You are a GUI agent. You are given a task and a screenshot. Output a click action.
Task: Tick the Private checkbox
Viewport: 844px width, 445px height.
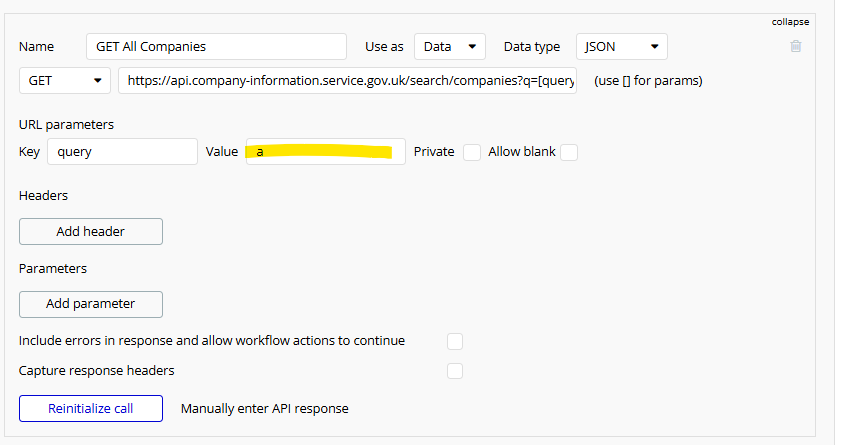click(472, 152)
